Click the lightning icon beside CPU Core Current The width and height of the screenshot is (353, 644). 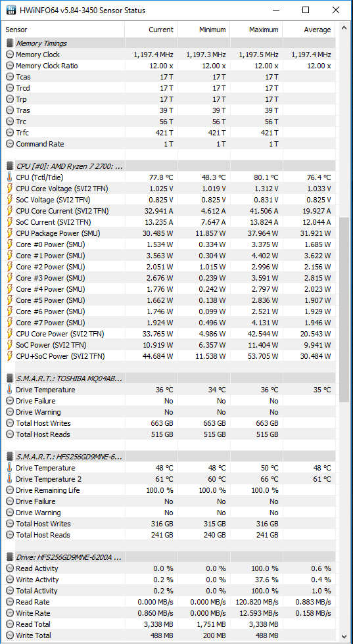click(10, 211)
